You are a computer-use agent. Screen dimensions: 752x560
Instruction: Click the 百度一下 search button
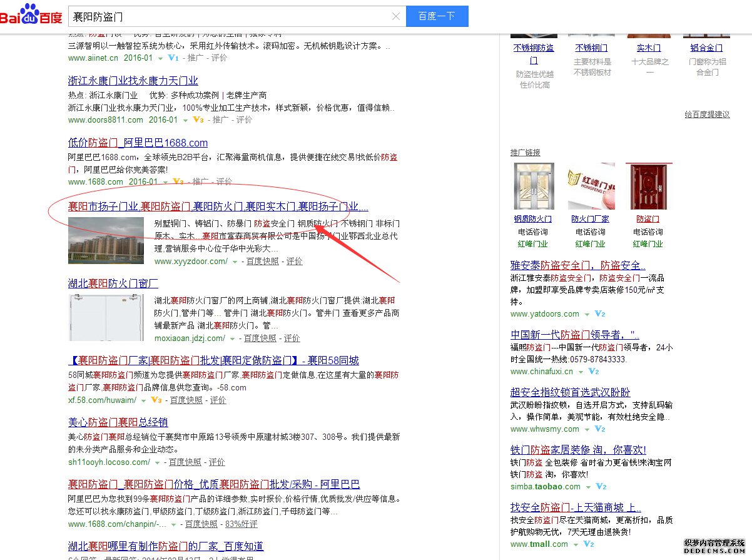pos(437,16)
